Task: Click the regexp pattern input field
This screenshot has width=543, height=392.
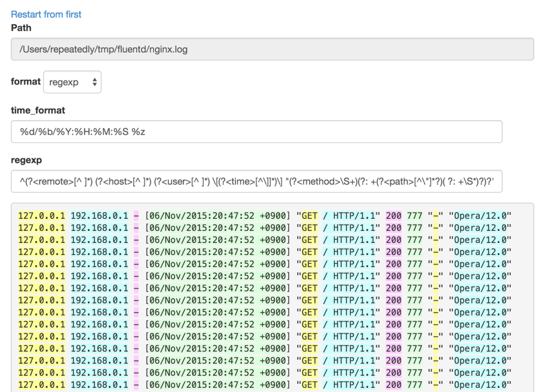Action: [x=257, y=181]
